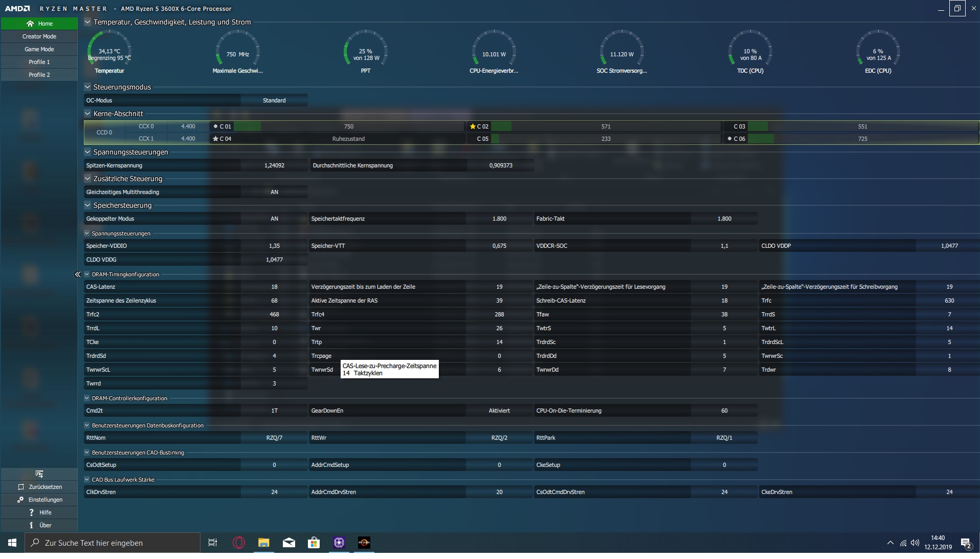Open File Explorer from the taskbar
This screenshot has height=559, width=980.
click(263, 543)
